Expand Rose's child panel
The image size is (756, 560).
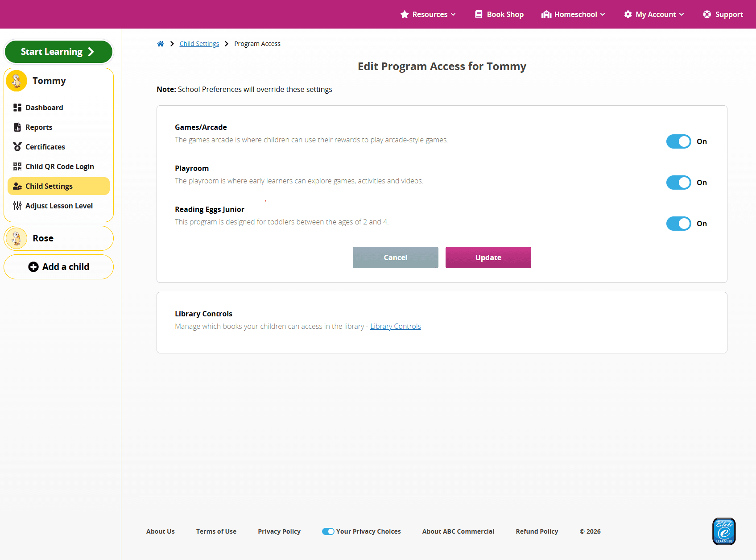58,238
